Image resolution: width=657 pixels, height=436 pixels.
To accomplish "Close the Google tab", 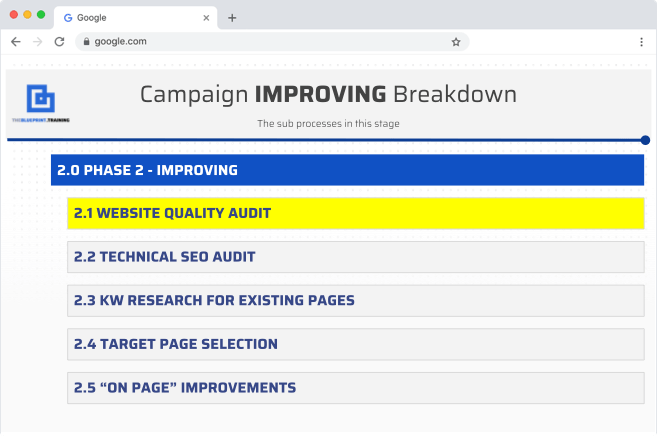I will pos(206,18).
